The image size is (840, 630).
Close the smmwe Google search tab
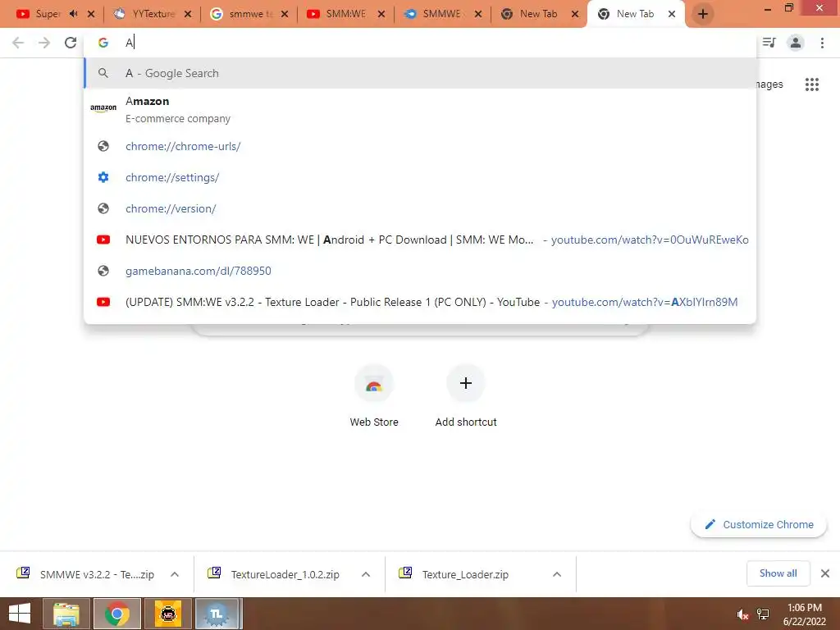click(285, 14)
